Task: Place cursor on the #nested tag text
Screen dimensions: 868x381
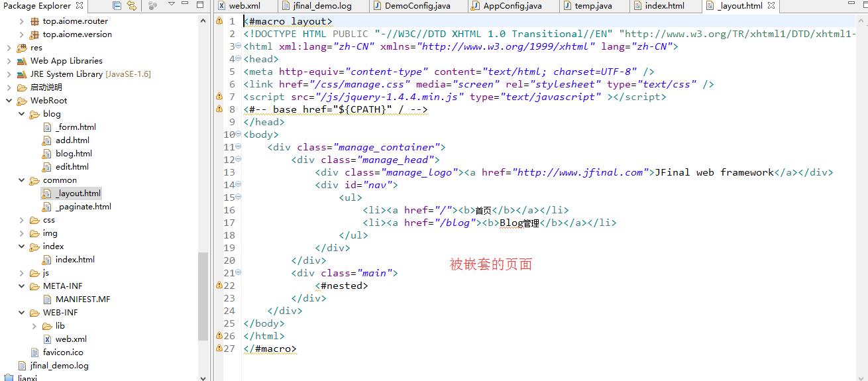Action: [341, 286]
